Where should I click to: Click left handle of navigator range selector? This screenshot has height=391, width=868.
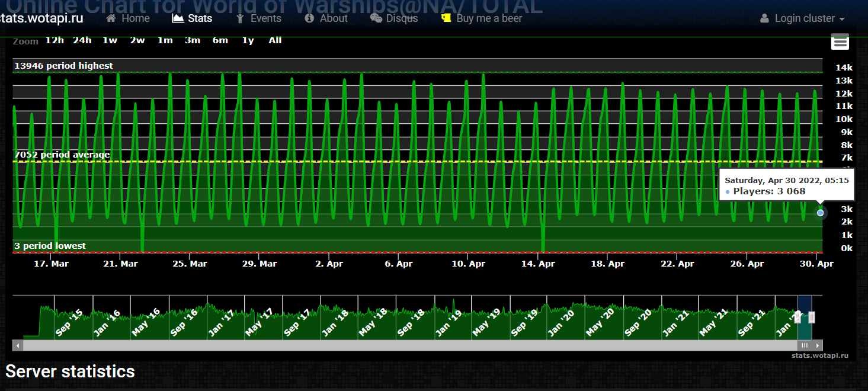(798, 317)
